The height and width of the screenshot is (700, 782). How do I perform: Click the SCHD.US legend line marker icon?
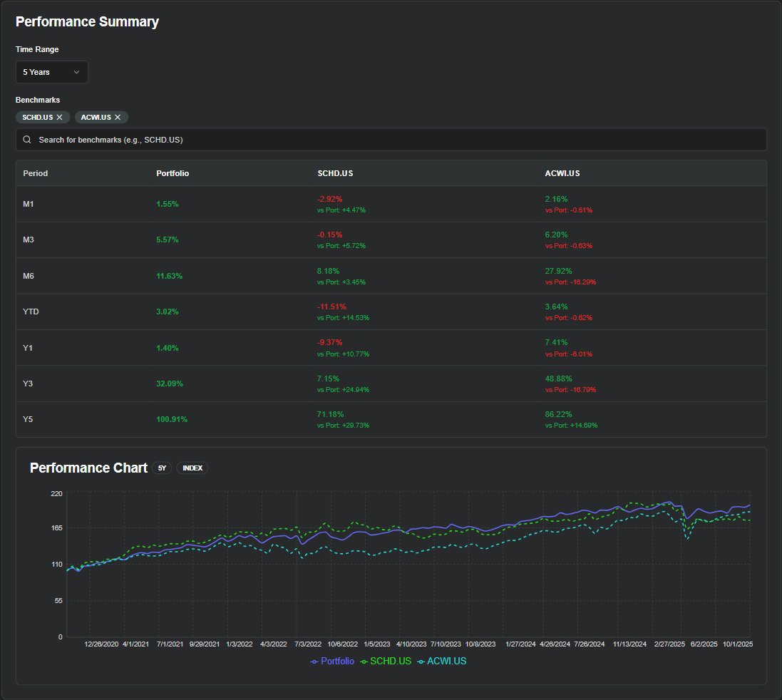click(x=364, y=662)
